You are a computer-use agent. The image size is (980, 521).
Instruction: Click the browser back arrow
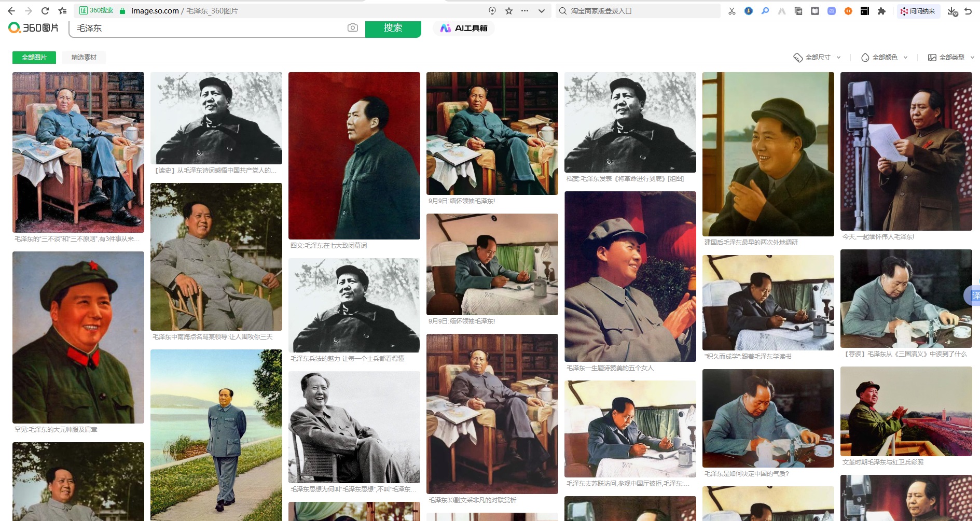click(x=11, y=11)
